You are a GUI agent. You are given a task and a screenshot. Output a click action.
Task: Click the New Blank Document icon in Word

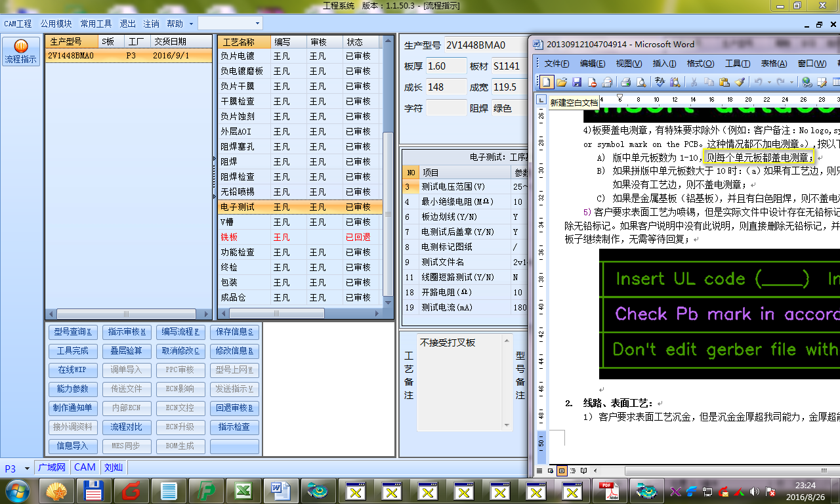(x=546, y=82)
